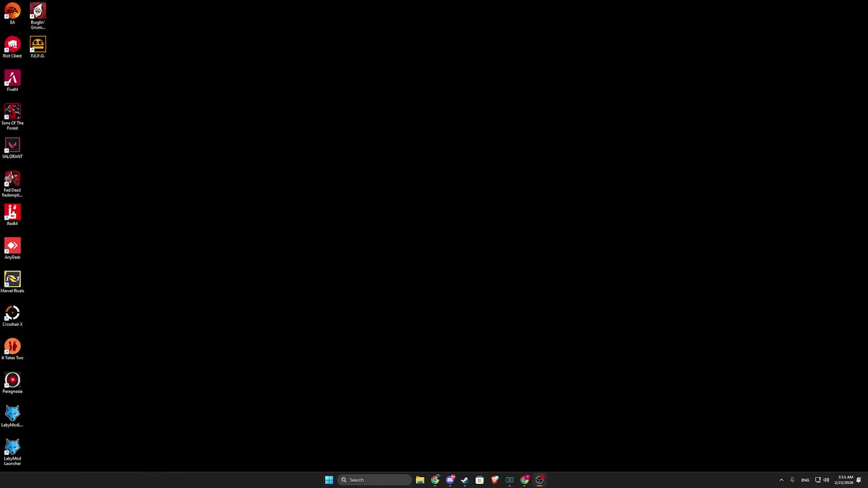
Task: Select the Sons Of The Forest icon
Action: pyautogui.click(x=12, y=117)
